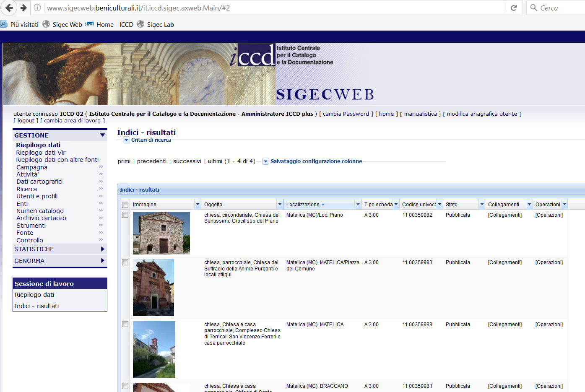Click the thumbnail of Chiesa del Suffragio
The width and height of the screenshot is (585, 392).
pyautogui.click(x=153, y=287)
